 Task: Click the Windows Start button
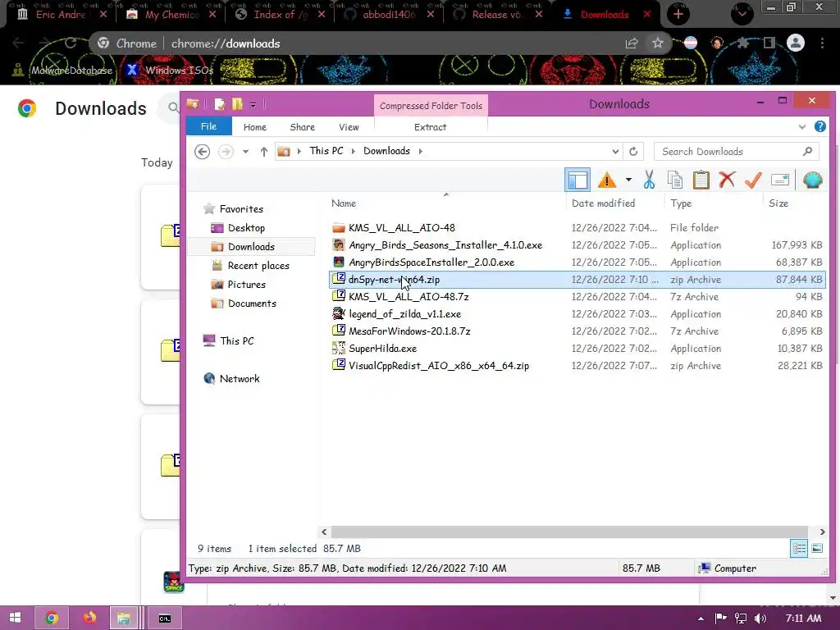coord(15,618)
